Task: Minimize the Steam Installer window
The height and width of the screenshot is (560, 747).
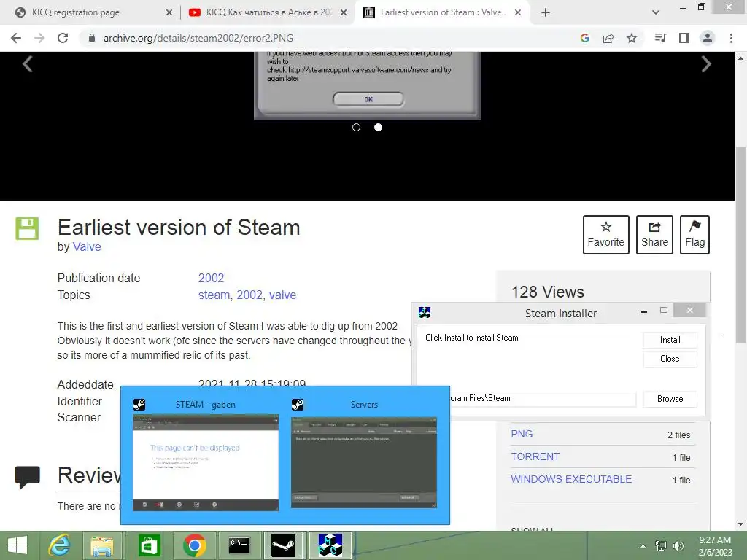Action: tap(644, 311)
